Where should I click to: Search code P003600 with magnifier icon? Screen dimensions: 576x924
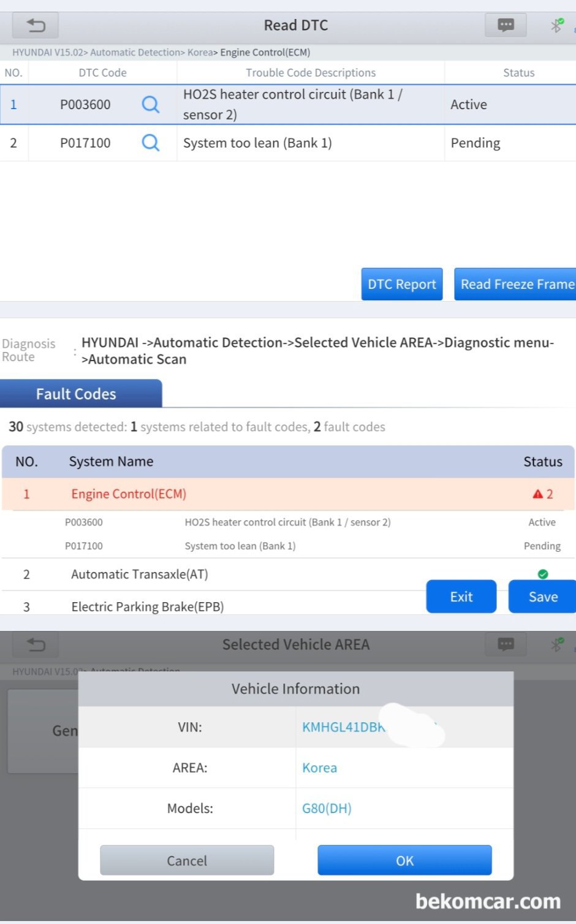coord(150,104)
